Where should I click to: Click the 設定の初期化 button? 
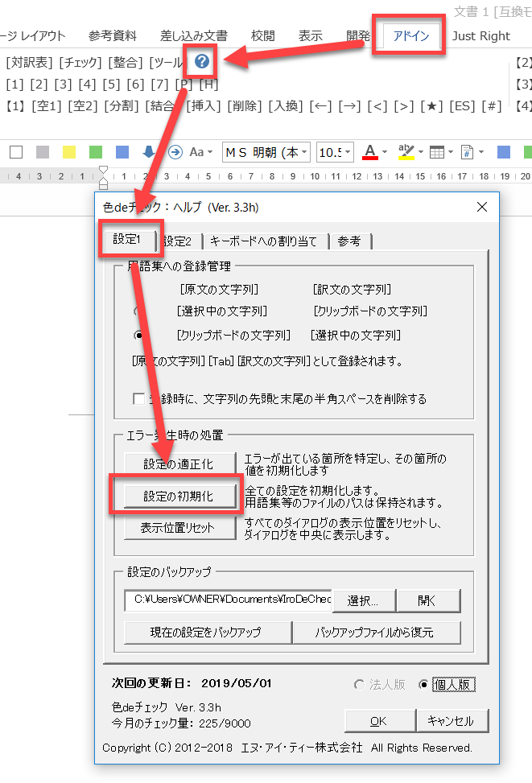[x=178, y=497]
